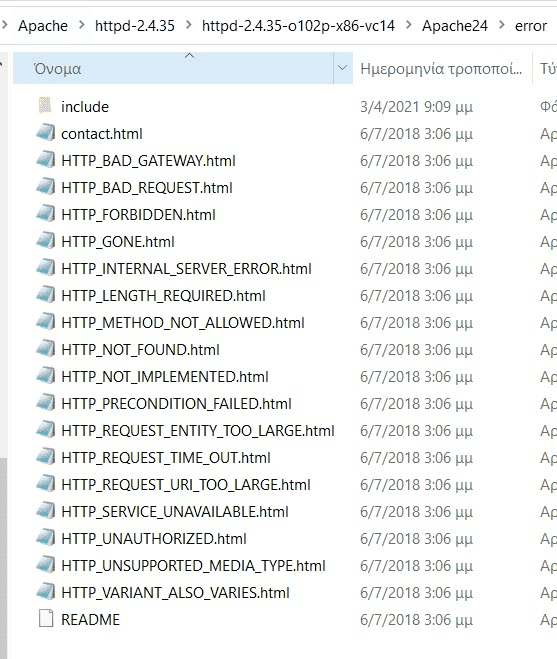The image size is (557, 659).
Task: Select HTTP_NOT_FOUND.html file name
Action: 140,350
